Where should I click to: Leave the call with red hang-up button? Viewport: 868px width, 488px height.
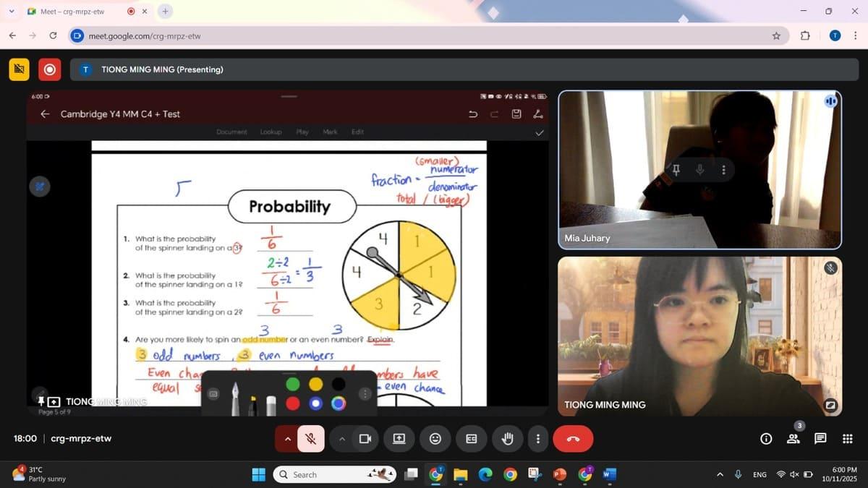point(573,438)
